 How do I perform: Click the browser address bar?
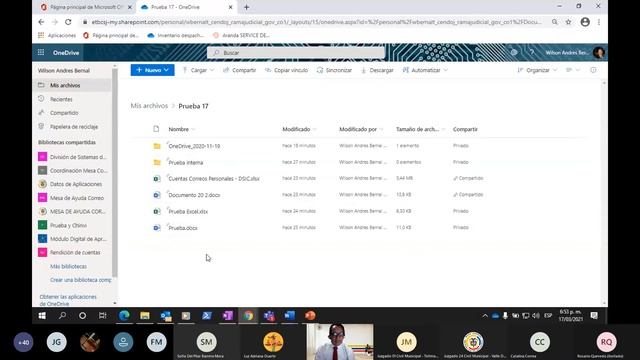click(316, 22)
